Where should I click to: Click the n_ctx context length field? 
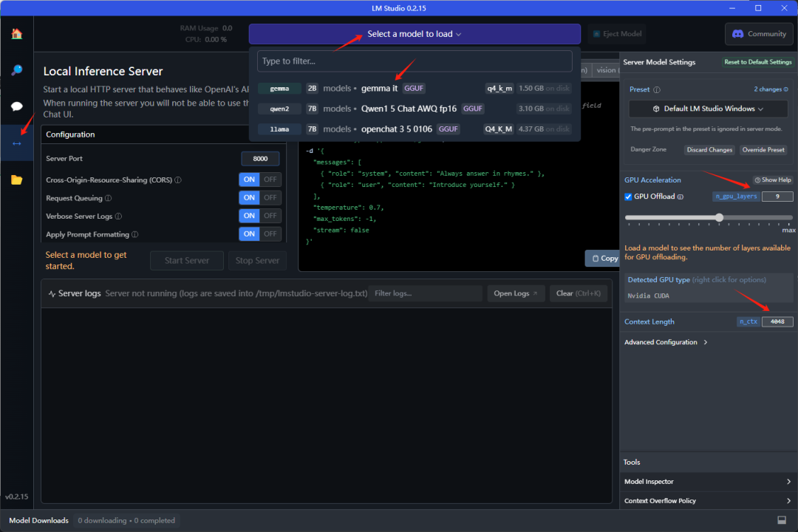[777, 321]
